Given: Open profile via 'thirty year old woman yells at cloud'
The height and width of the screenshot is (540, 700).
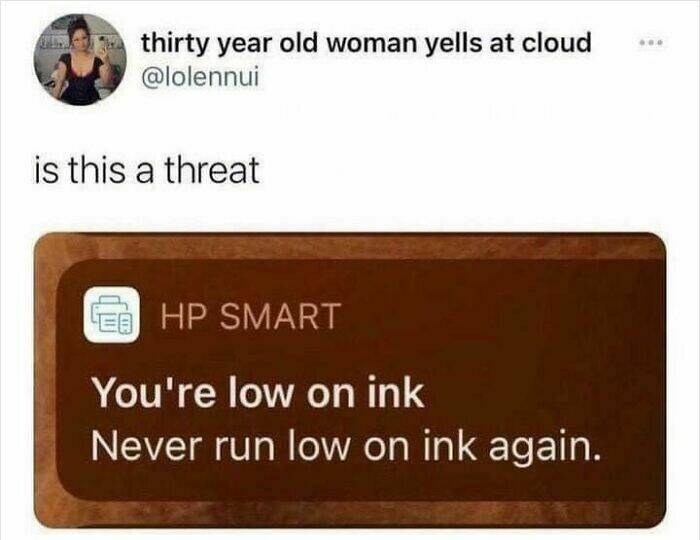Looking at the screenshot, I should pyautogui.click(x=366, y=44).
